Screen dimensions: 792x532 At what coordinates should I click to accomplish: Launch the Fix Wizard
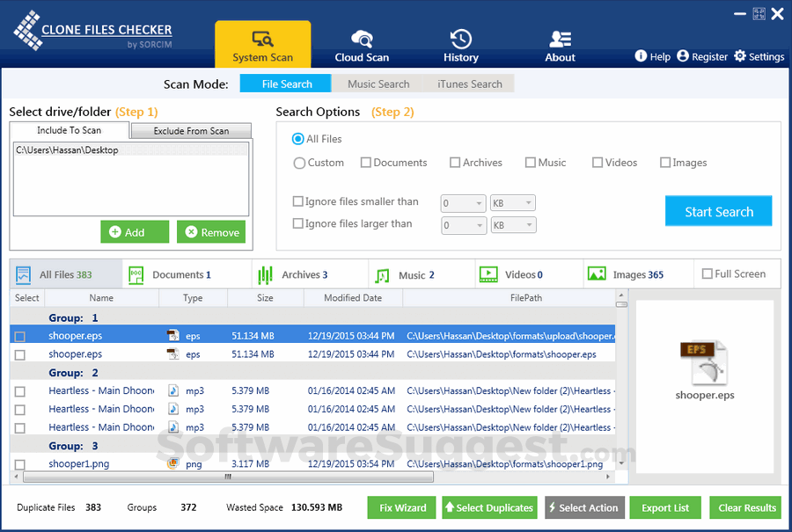401,507
